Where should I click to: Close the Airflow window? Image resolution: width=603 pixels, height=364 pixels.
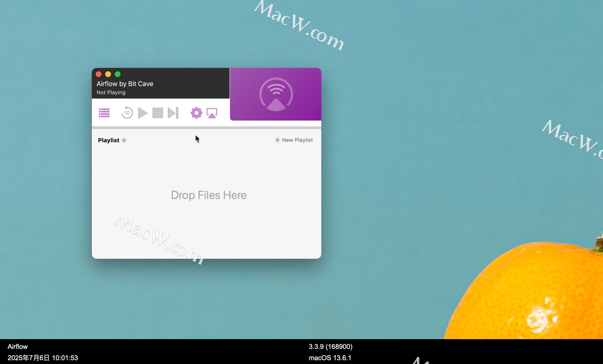click(99, 74)
